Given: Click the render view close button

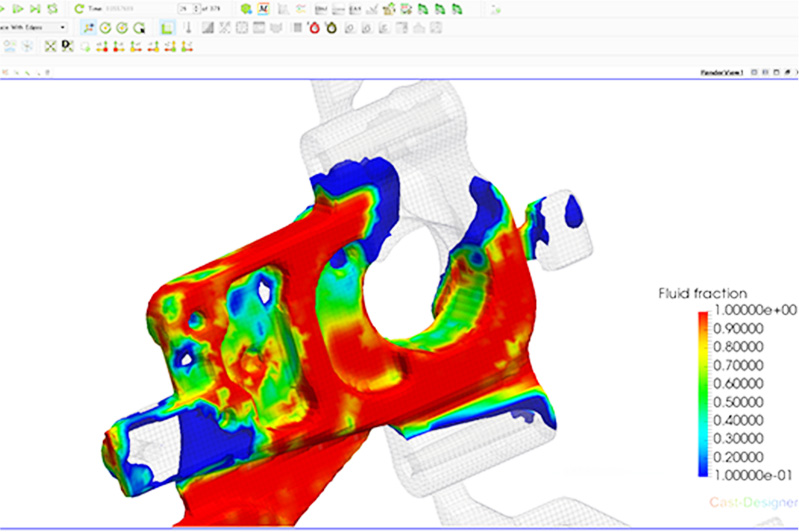Looking at the screenshot, I should (794, 73).
